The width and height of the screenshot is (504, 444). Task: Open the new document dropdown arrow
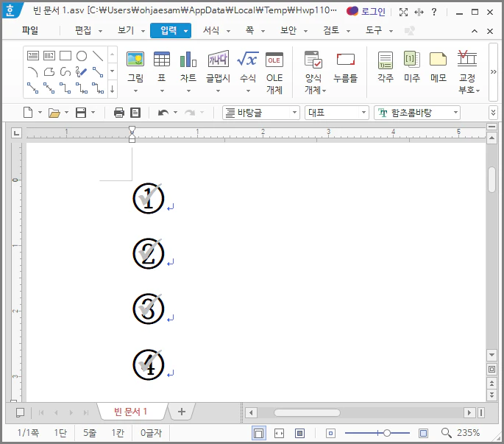coord(40,113)
